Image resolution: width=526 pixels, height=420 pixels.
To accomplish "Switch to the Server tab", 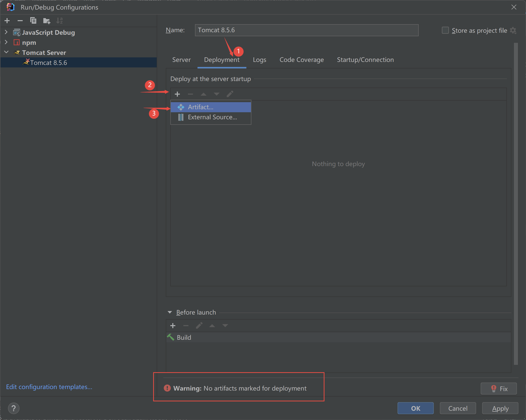I will [181, 60].
